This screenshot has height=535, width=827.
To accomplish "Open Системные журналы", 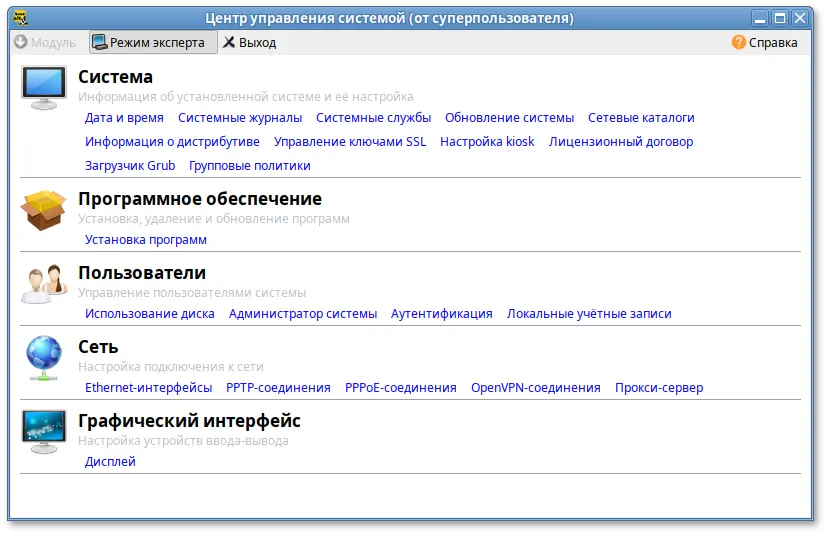I will click(x=240, y=118).
